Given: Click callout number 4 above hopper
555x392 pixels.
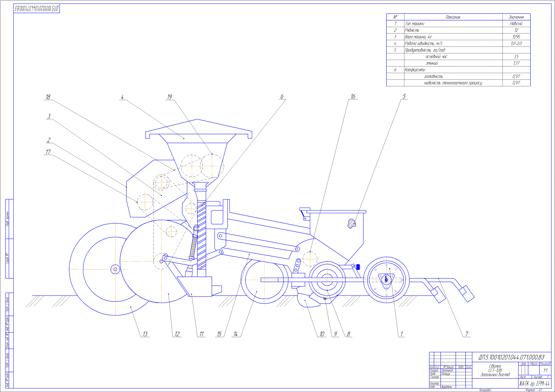Looking at the screenshot, I should (122, 97).
